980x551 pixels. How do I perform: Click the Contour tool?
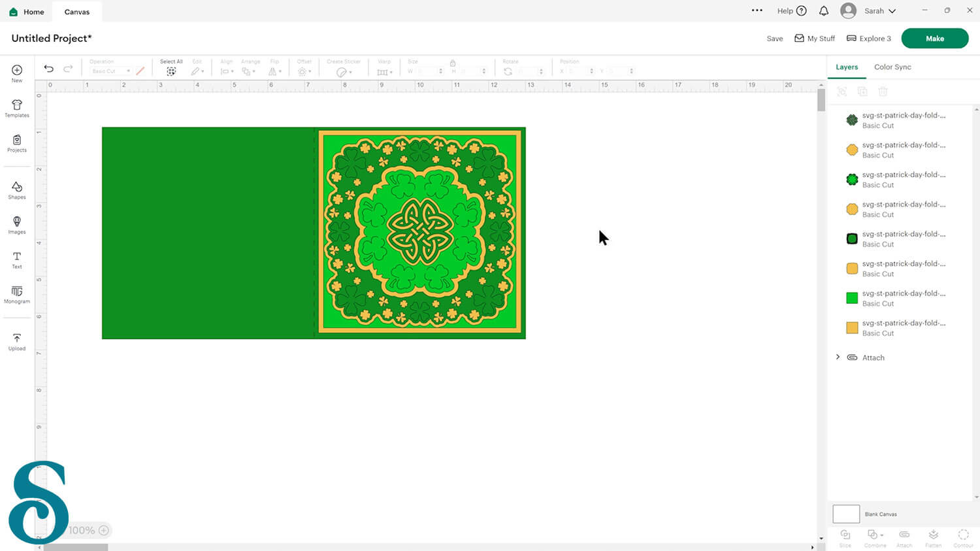(963, 538)
